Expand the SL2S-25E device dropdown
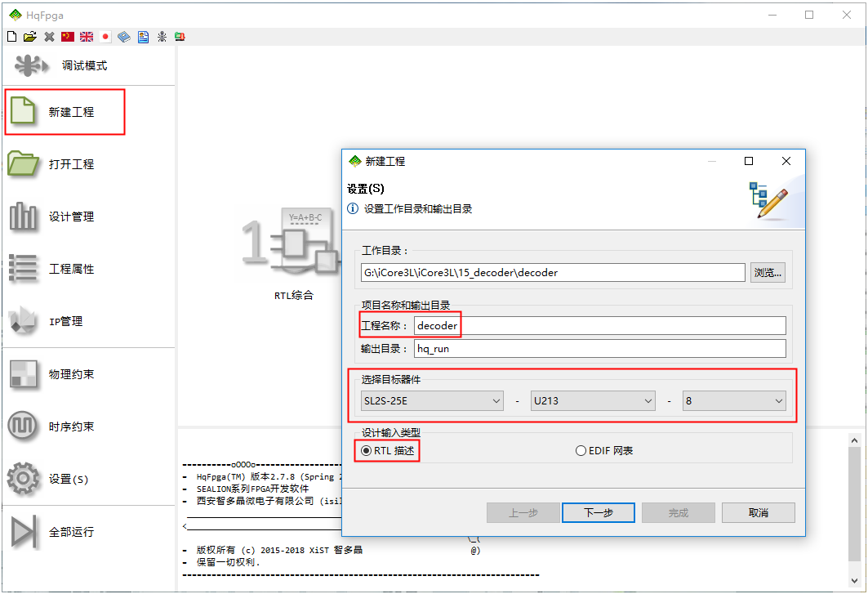This screenshot has width=868, height=594. (433, 400)
